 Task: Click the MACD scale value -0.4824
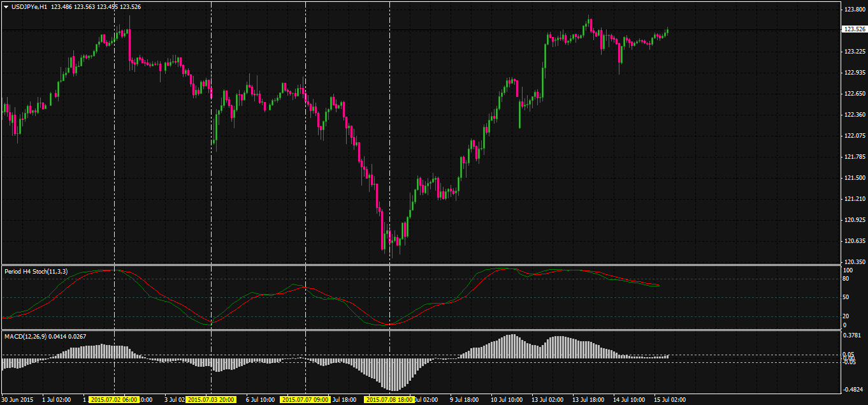853,390
